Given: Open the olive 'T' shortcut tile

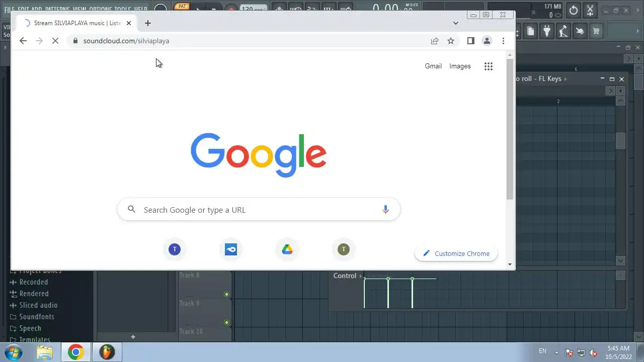Looking at the screenshot, I should point(344,249).
